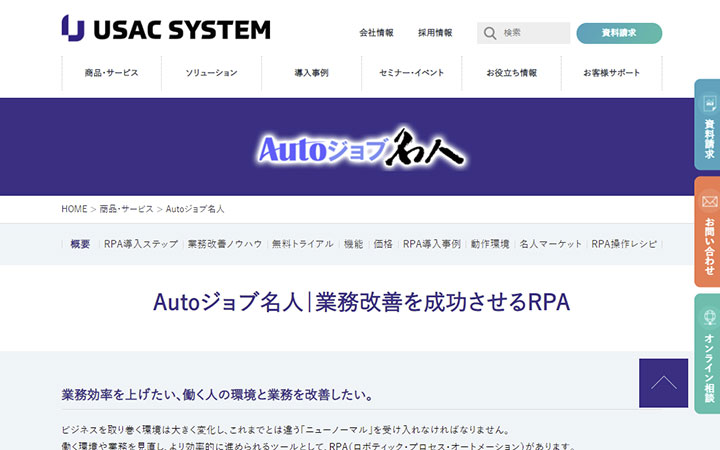
Task: Select the RPA操作レシピ tab
Action: [x=624, y=244]
